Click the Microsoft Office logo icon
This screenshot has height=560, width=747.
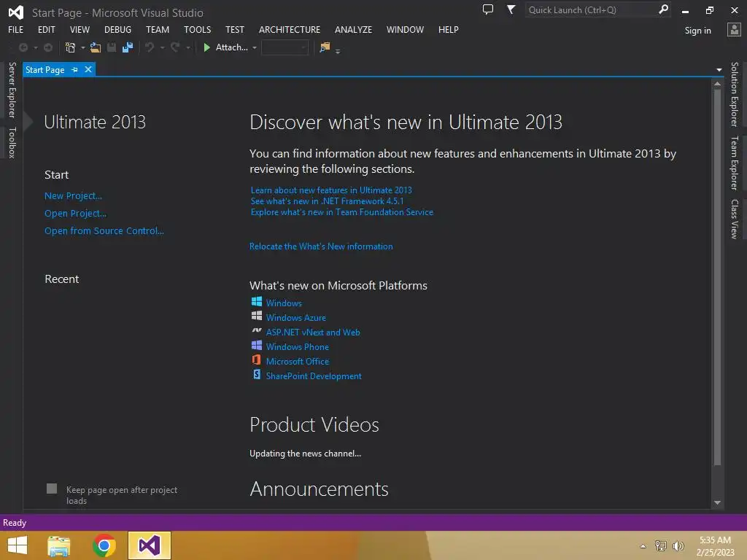(257, 360)
